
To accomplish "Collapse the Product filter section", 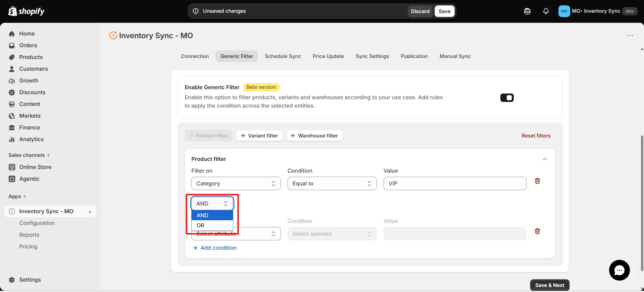I will tap(545, 159).
